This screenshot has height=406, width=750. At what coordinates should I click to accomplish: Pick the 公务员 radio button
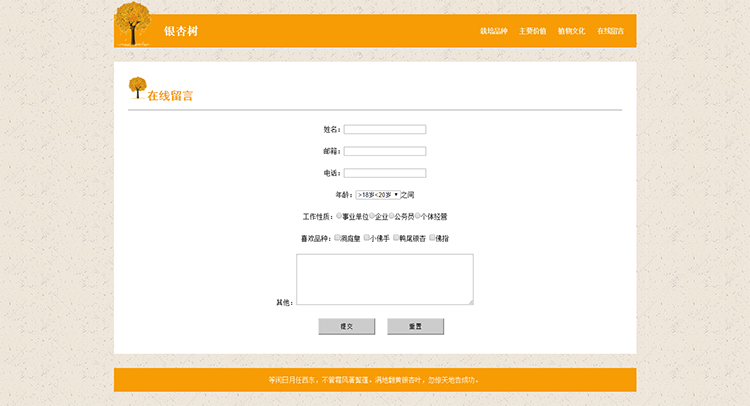click(x=392, y=215)
